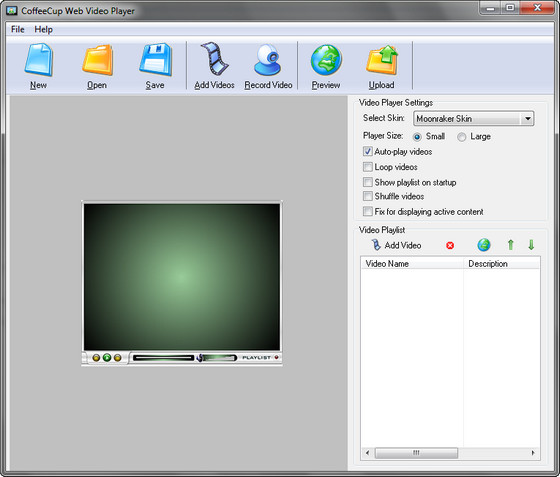Click the player progress seek bar

(x=163, y=357)
